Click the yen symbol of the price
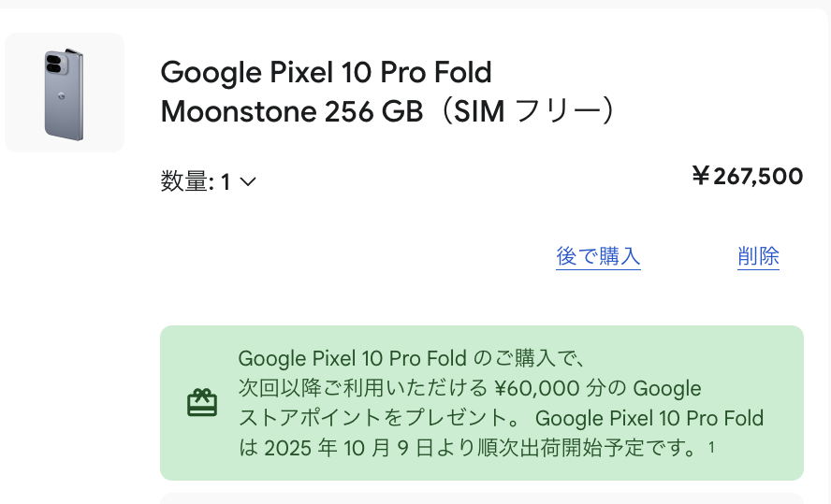This screenshot has height=504, width=831. [x=700, y=176]
